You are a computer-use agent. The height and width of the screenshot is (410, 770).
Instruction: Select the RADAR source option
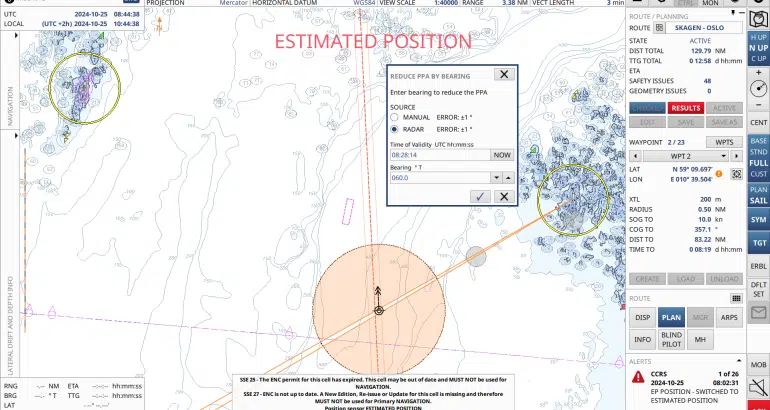click(x=394, y=129)
